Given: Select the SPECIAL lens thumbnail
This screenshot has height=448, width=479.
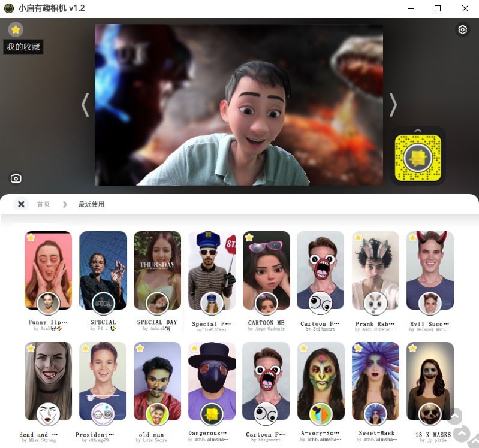Looking at the screenshot, I should click(103, 270).
